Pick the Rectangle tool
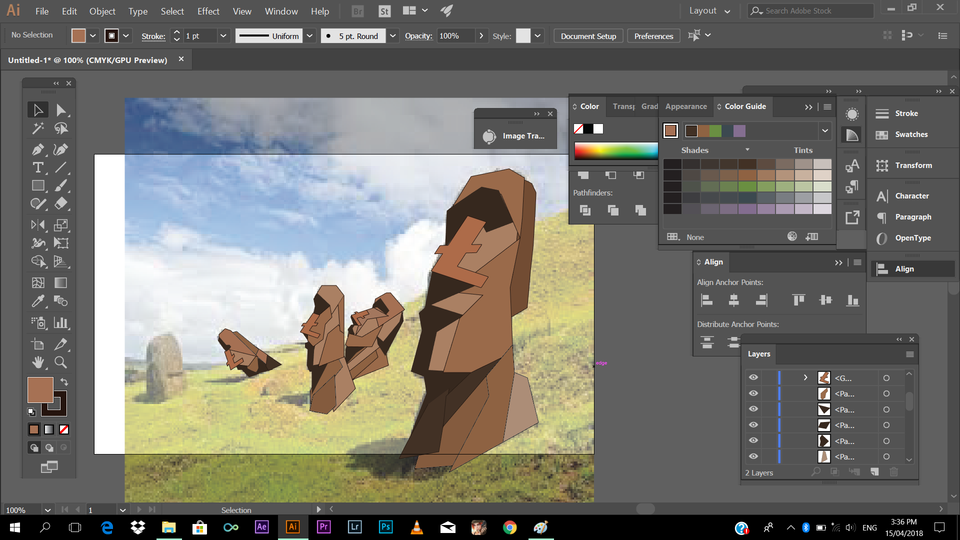 [x=38, y=186]
